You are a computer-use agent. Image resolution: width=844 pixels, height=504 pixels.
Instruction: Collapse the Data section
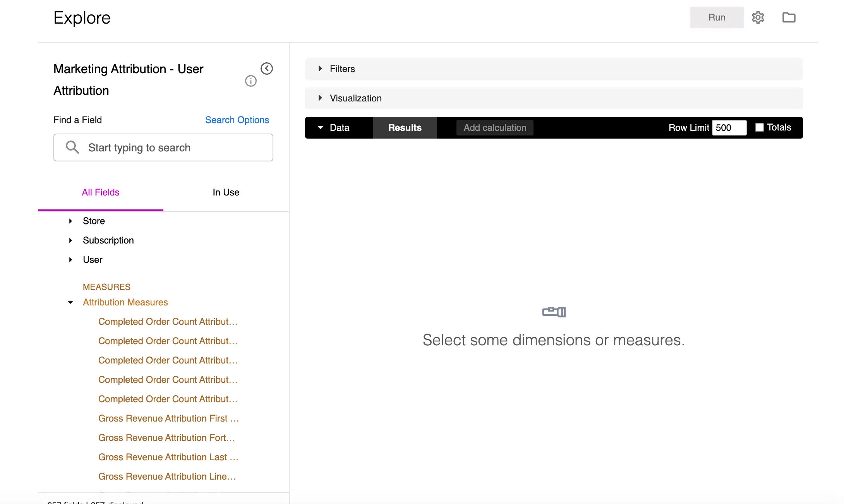coord(321,127)
